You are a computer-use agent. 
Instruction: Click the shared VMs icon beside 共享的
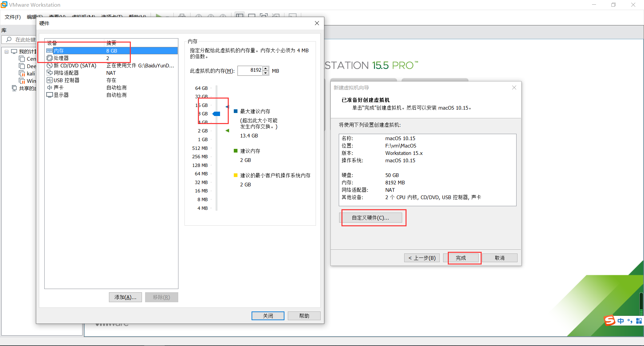pos(14,88)
